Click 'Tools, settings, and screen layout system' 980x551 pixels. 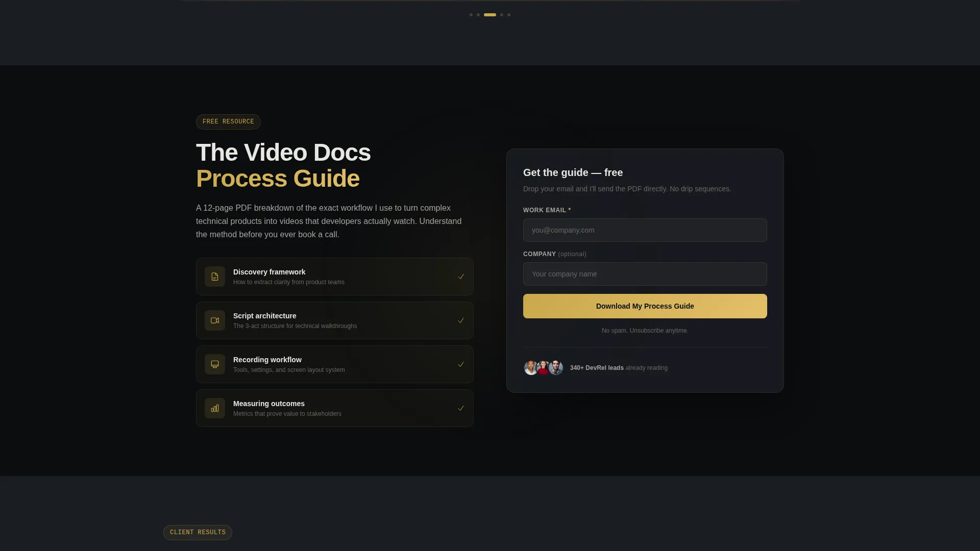289,370
